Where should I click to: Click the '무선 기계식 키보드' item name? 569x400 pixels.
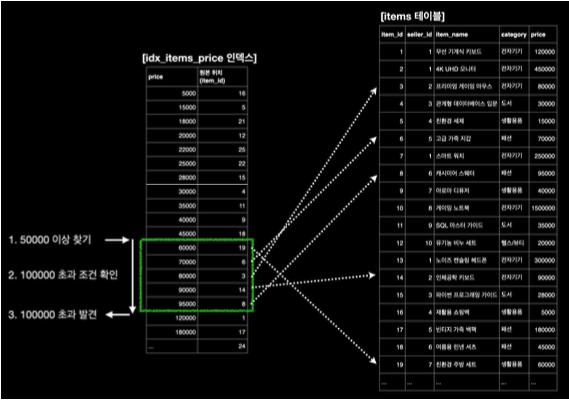458,52
